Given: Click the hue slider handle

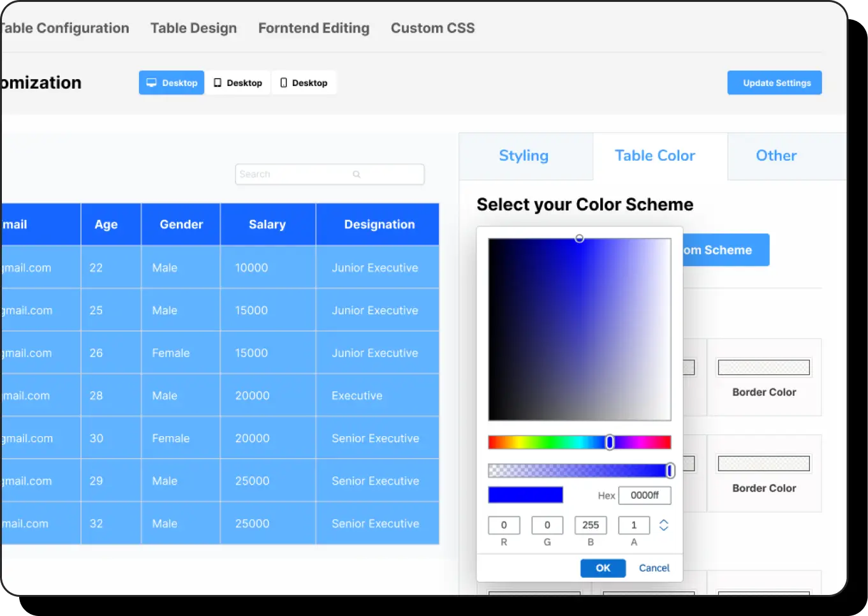Looking at the screenshot, I should coord(610,442).
